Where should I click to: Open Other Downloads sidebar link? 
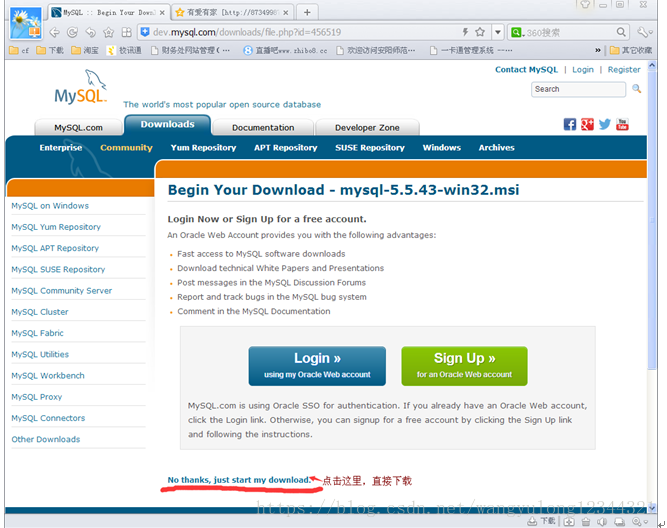click(x=46, y=440)
